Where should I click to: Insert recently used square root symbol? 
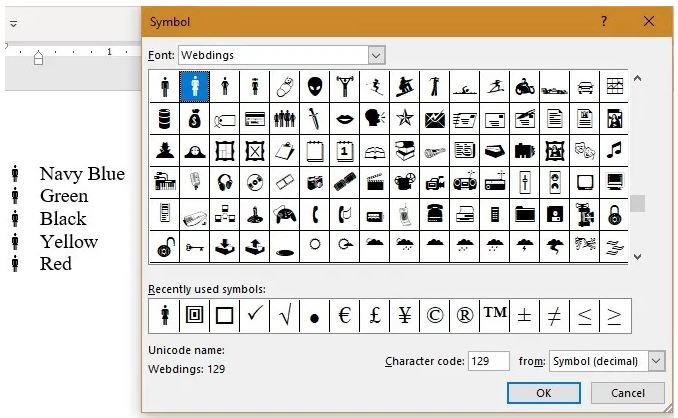[285, 316]
